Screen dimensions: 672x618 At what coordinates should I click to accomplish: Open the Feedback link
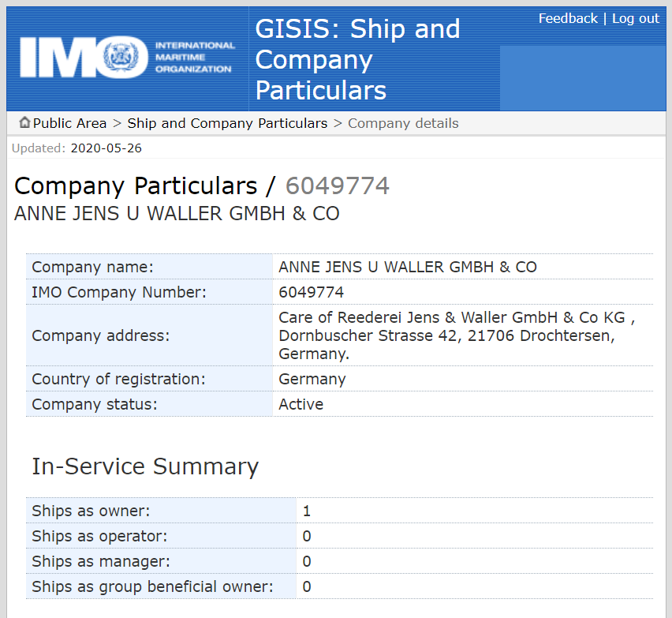coord(568,18)
